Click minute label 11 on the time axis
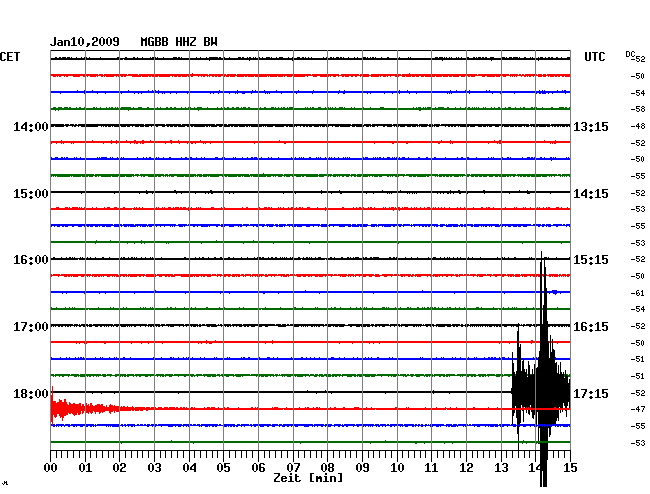 tap(431, 468)
